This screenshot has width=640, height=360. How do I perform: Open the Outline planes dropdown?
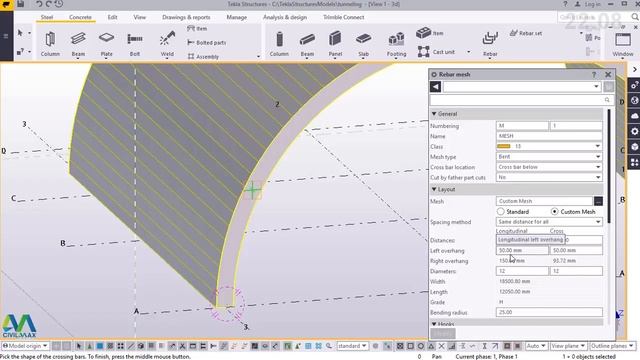coord(612,346)
